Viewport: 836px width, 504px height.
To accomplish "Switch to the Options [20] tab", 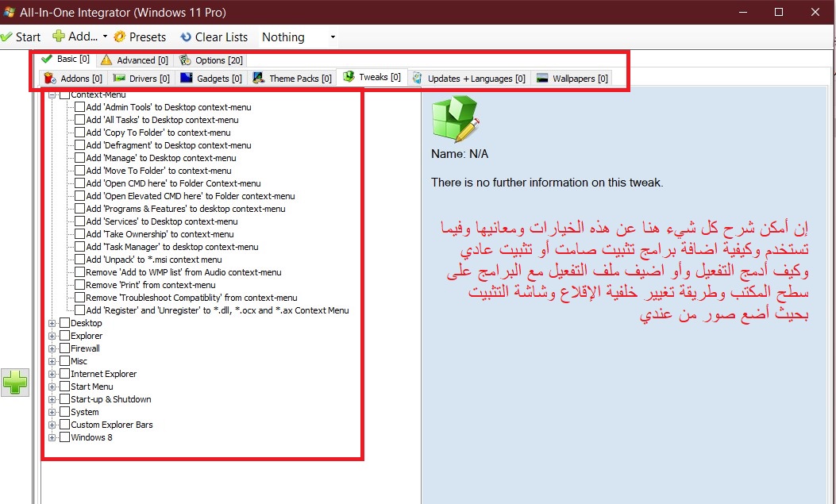I will click(x=211, y=60).
